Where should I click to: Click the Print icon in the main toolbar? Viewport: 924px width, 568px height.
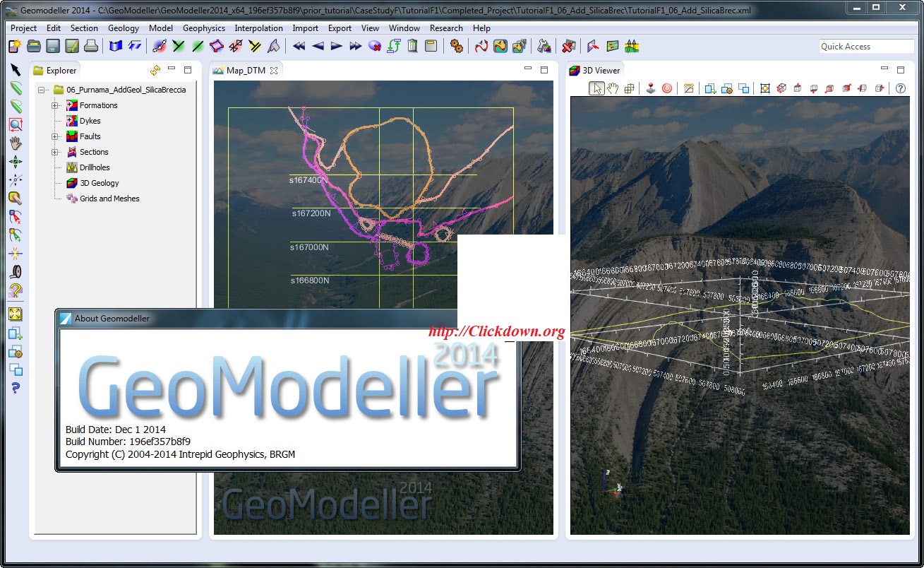(91, 46)
